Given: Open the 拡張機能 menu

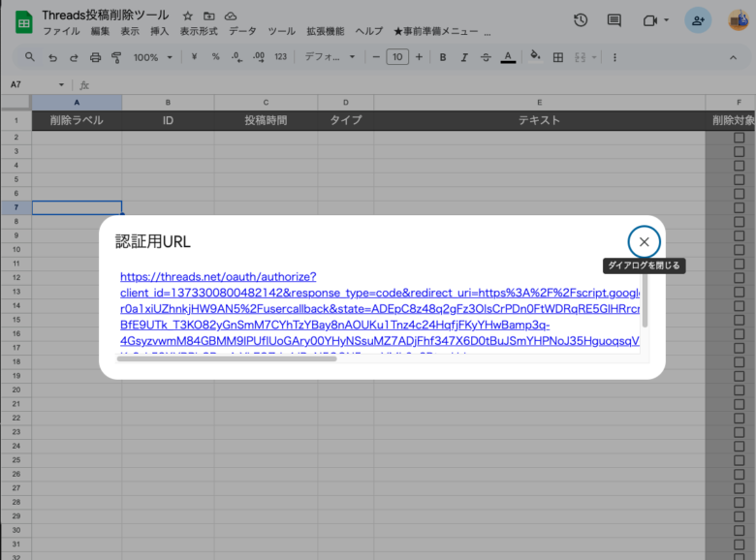Looking at the screenshot, I should (x=326, y=31).
